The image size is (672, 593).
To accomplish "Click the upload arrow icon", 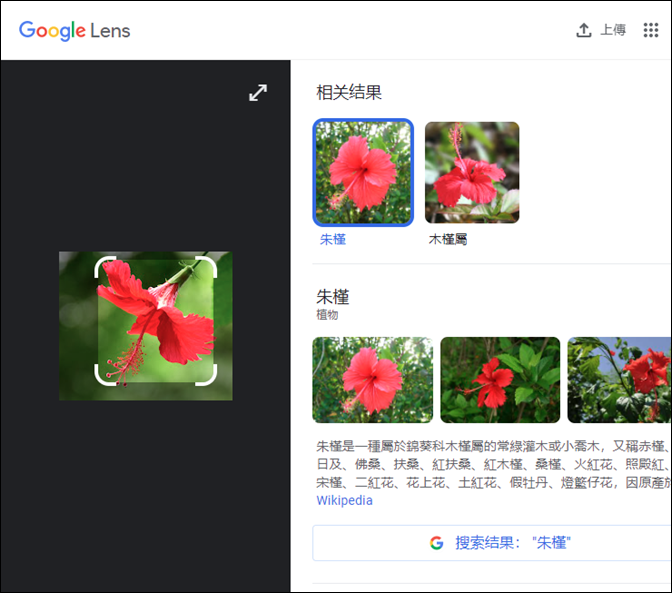I will click(x=583, y=30).
